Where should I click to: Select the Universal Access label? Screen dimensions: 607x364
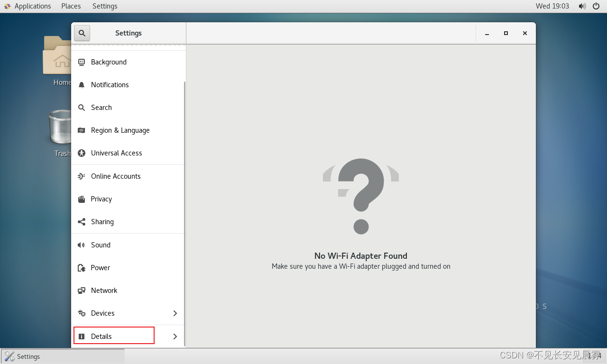[117, 153]
